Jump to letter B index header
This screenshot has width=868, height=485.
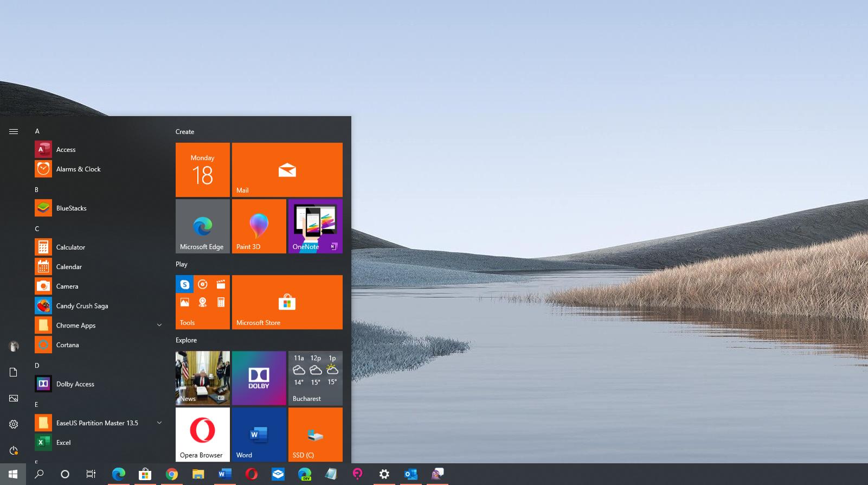click(x=36, y=190)
